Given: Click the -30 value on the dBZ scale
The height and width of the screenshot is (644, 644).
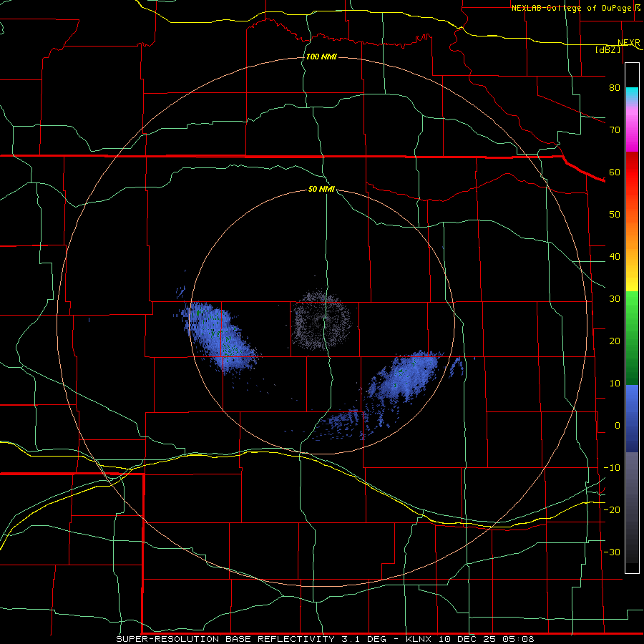Looking at the screenshot, I should 612,552.
